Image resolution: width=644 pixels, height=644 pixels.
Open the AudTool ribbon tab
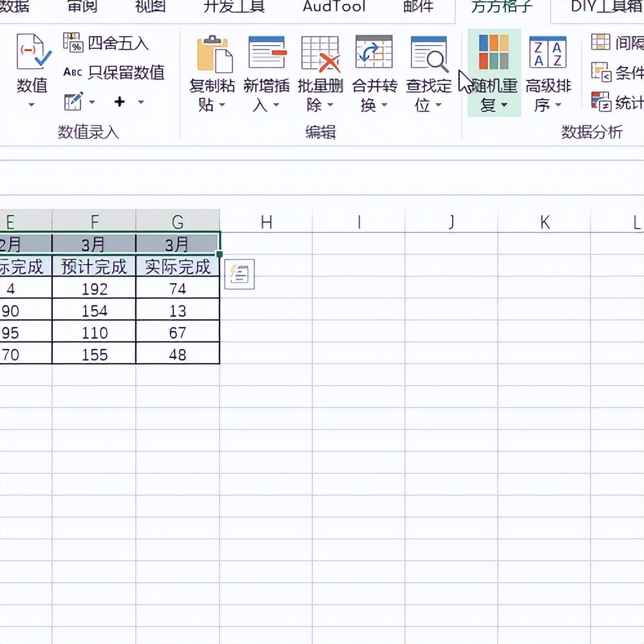pyautogui.click(x=334, y=6)
